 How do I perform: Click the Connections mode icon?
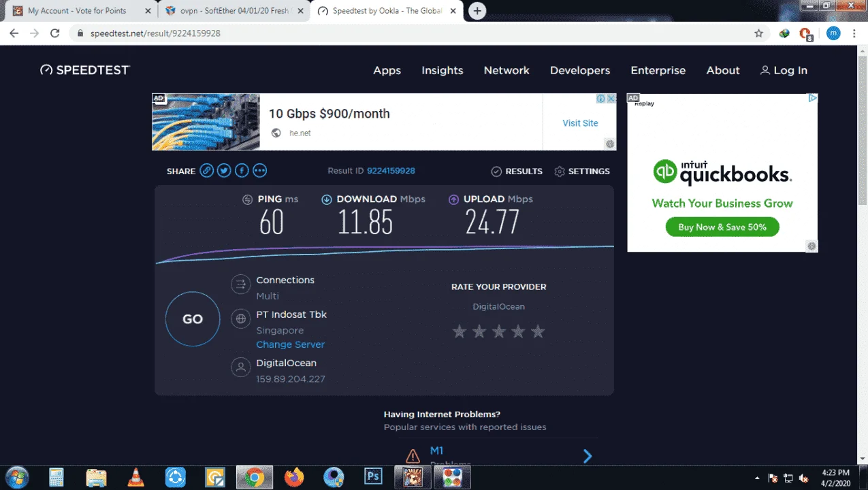240,284
